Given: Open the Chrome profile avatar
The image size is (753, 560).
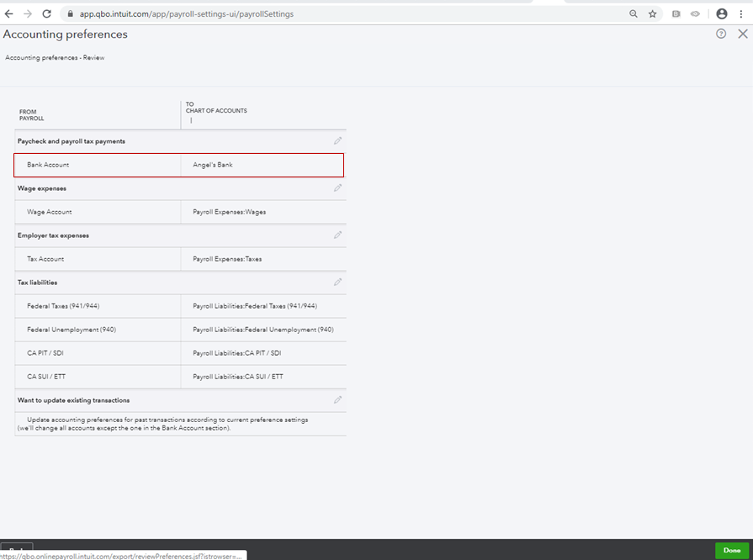Looking at the screenshot, I should [721, 14].
